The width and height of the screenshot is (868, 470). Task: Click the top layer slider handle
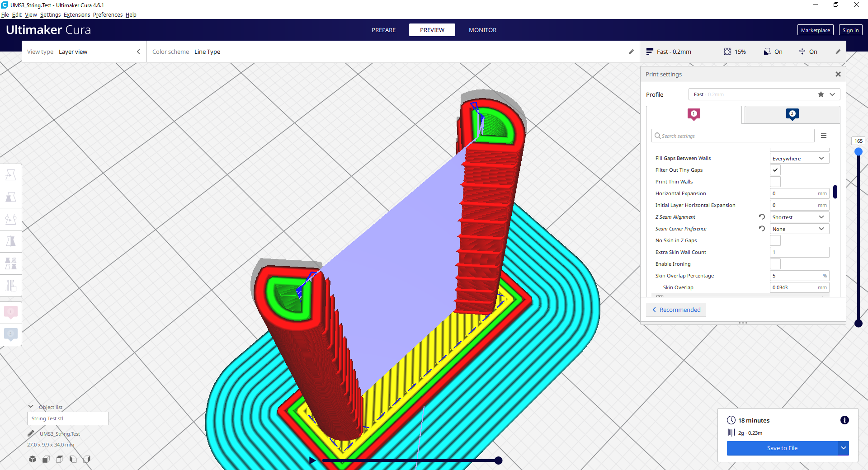pos(858,152)
